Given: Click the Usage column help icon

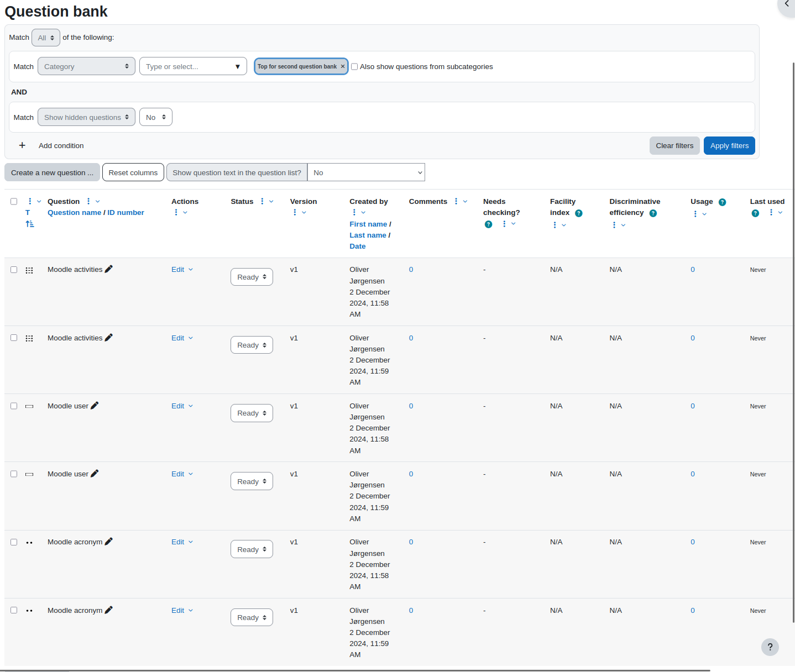Looking at the screenshot, I should pos(722,202).
